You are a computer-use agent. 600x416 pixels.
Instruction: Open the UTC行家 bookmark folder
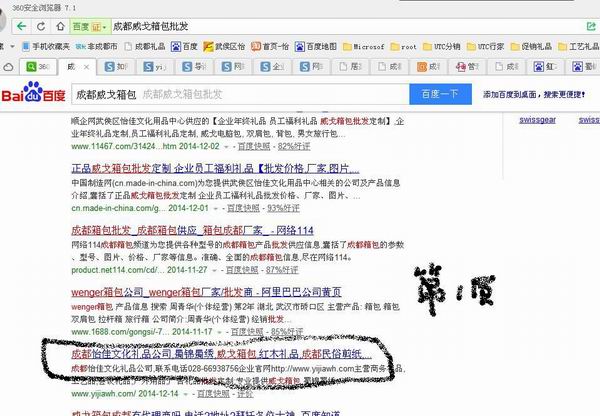coord(485,47)
